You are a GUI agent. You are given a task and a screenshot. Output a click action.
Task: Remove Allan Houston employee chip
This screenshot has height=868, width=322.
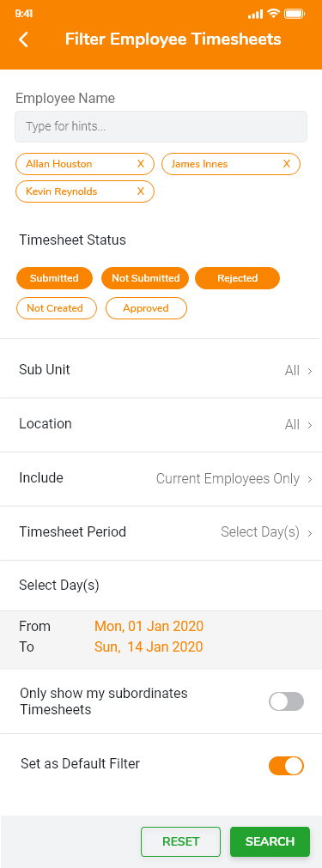tap(141, 164)
